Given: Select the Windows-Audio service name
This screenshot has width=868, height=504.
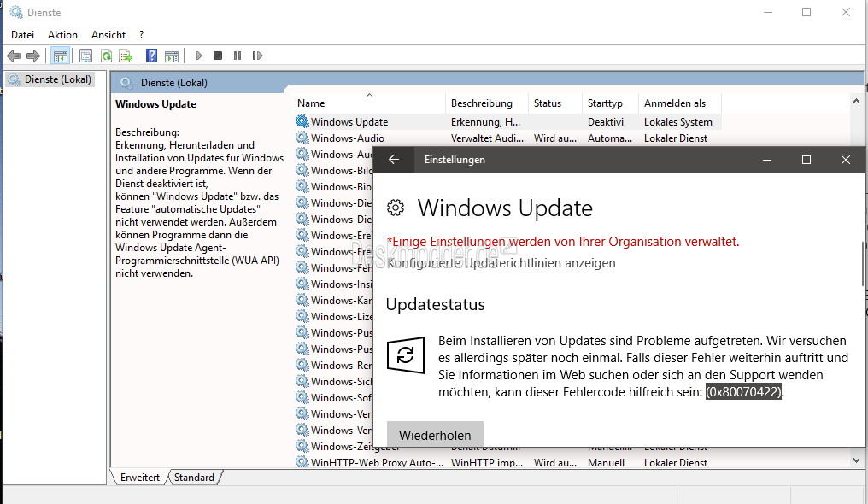Looking at the screenshot, I should pos(348,138).
